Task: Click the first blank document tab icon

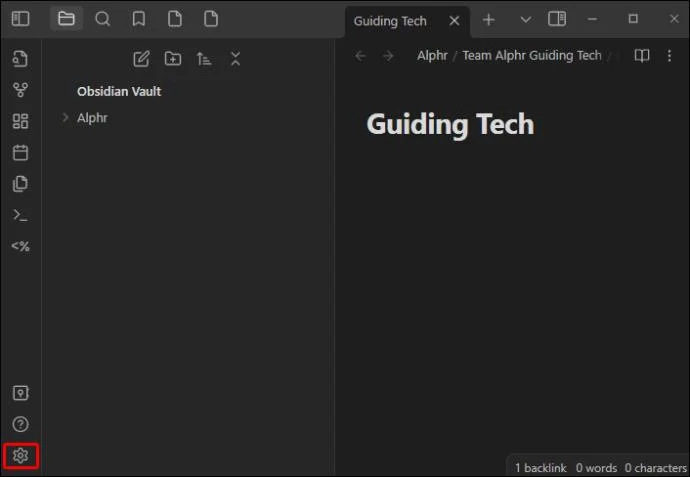Action: [175, 19]
